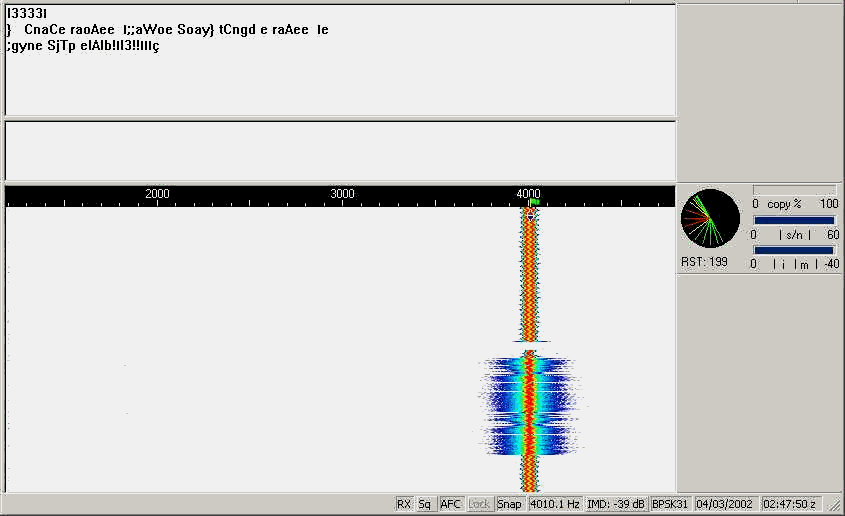Enable Snap in the status bar

tap(510, 504)
